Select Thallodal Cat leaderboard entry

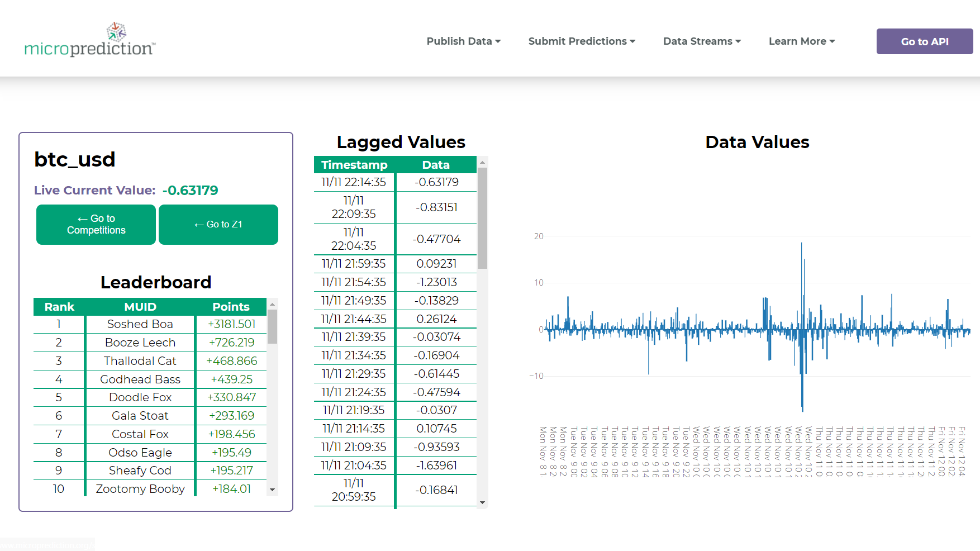click(140, 361)
